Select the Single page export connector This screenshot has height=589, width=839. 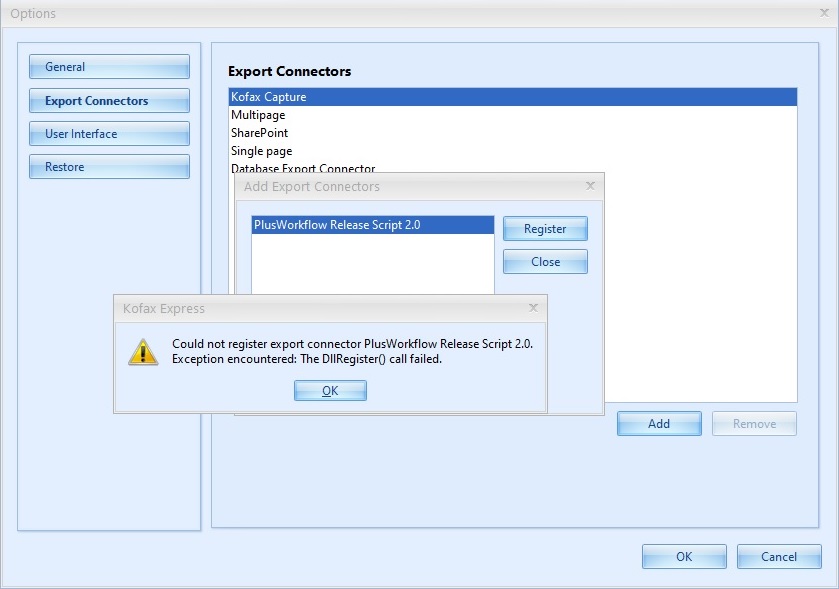[513, 151]
